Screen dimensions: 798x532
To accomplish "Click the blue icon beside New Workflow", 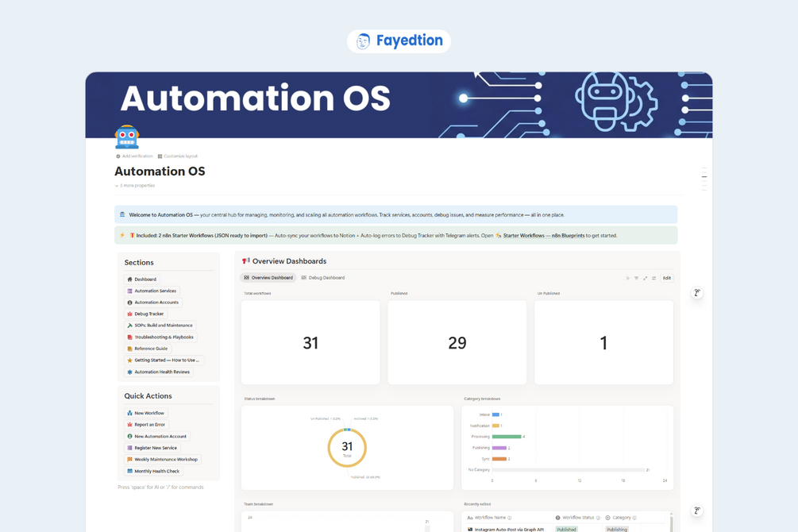I will click(129, 413).
